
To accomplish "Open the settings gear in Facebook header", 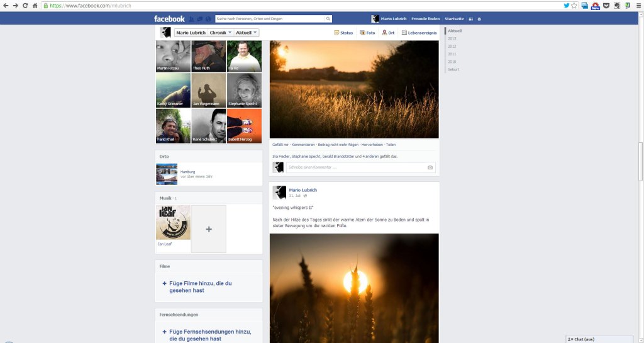I will (x=479, y=19).
